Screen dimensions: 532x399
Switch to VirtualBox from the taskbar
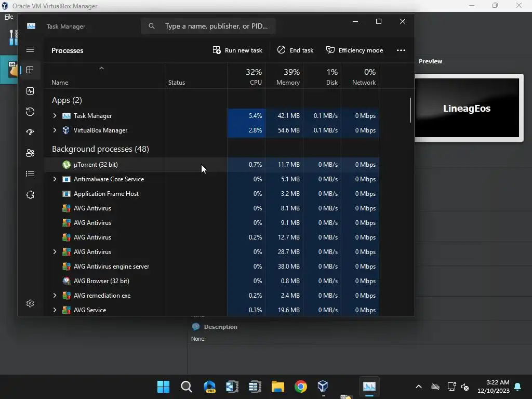[x=323, y=387]
